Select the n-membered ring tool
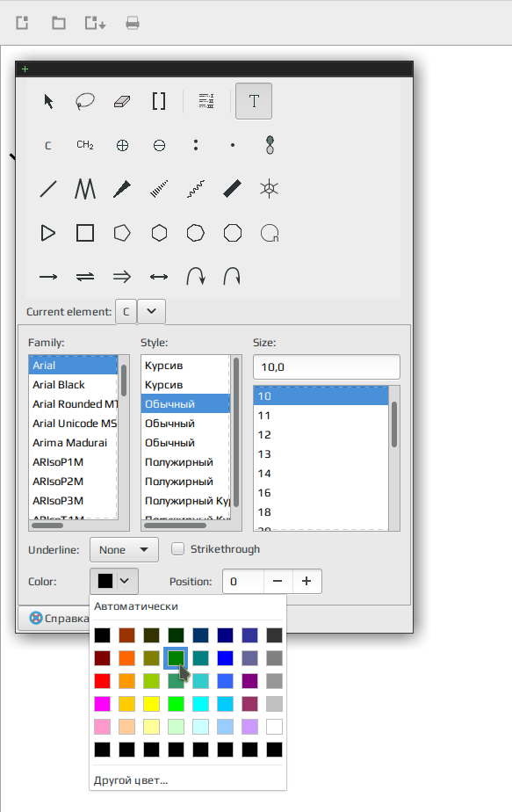512x812 pixels. (x=270, y=233)
